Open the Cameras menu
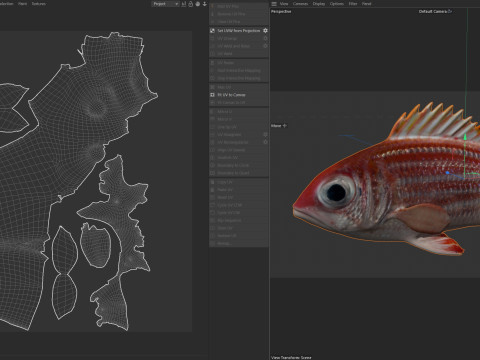Image resolution: width=480 pixels, height=360 pixels. click(x=300, y=4)
